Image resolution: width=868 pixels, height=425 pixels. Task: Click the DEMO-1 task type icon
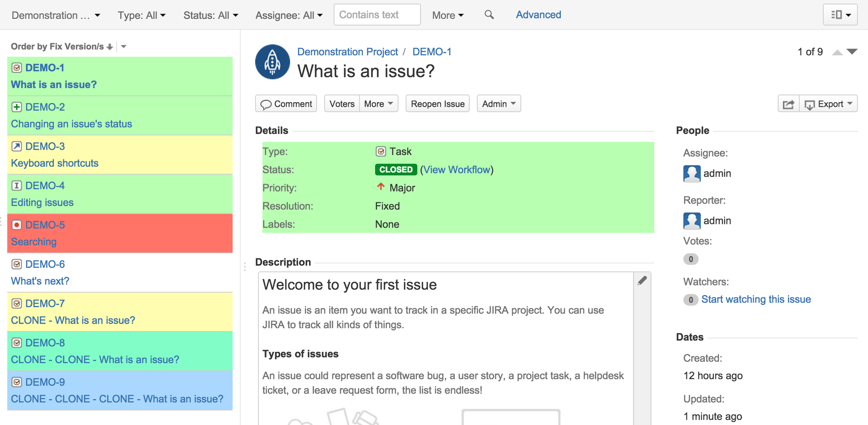tap(17, 68)
